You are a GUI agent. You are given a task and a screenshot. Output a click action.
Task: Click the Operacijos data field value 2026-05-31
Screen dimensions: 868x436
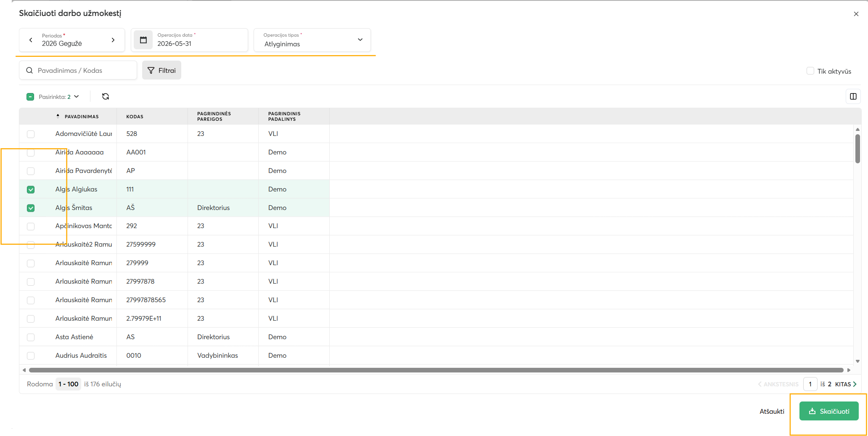175,44
